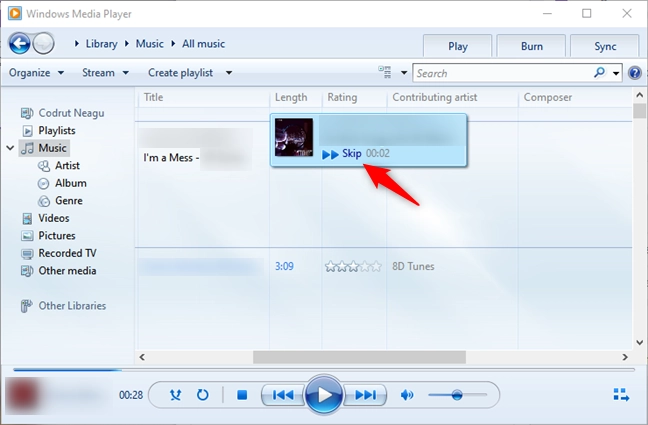This screenshot has width=648, height=425.
Task: Click the horizontal scrollbar thumb
Action: [x=359, y=357]
